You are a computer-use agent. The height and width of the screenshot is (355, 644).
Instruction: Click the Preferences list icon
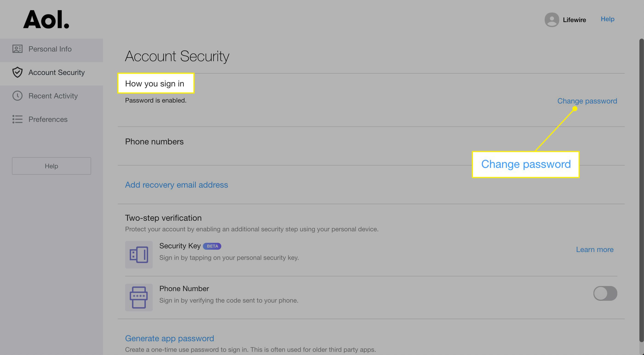click(17, 119)
